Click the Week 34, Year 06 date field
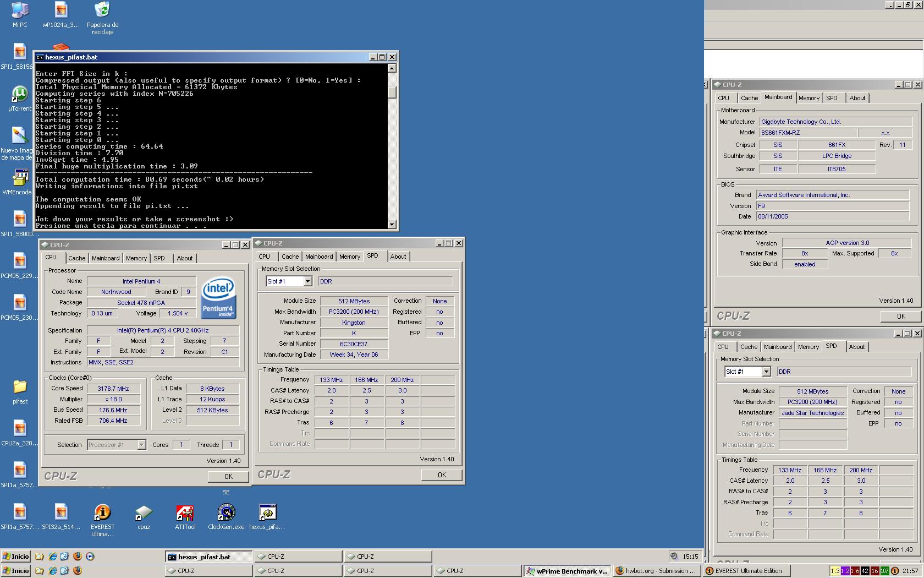 click(x=354, y=355)
